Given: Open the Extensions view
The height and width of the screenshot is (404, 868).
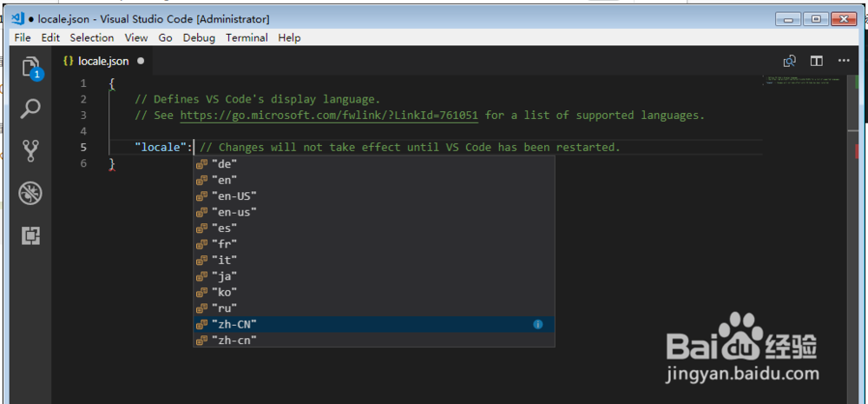Looking at the screenshot, I should point(30,235).
